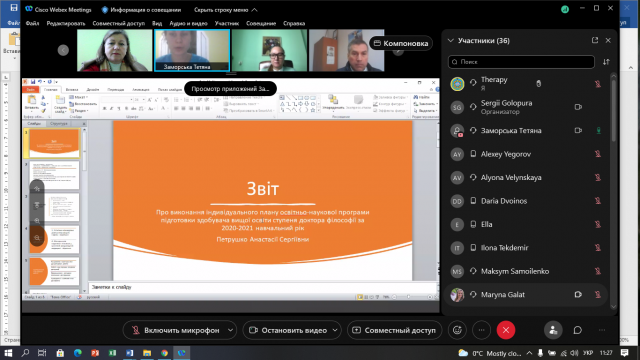Open weather widget 0°C Mostly cloudy

click(x=490, y=353)
